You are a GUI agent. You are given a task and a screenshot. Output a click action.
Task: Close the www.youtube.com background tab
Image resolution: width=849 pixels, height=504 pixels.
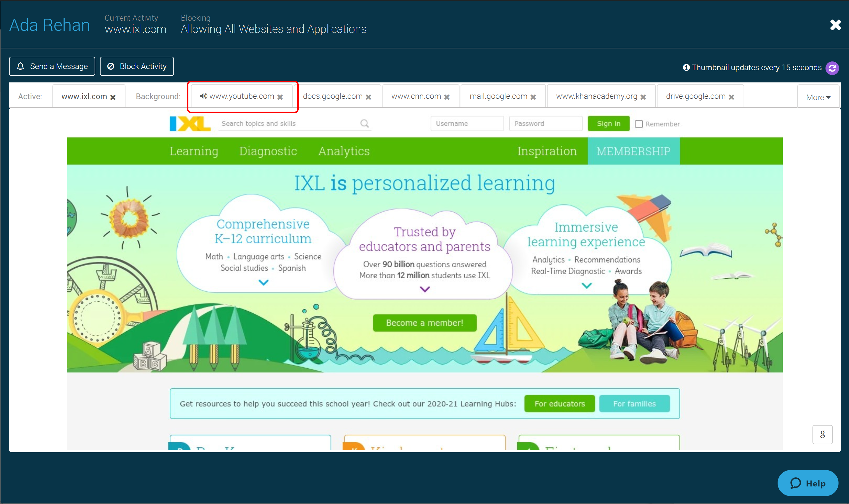280,97
